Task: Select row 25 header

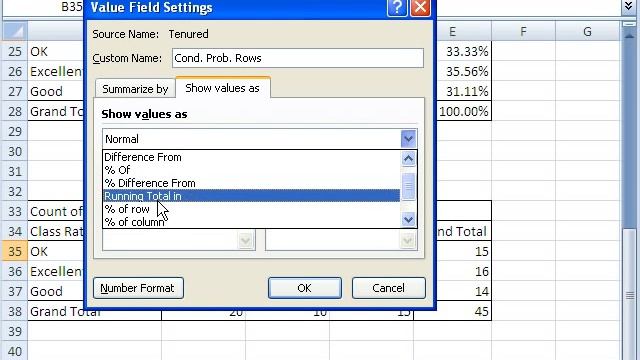Action: [15, 51]
